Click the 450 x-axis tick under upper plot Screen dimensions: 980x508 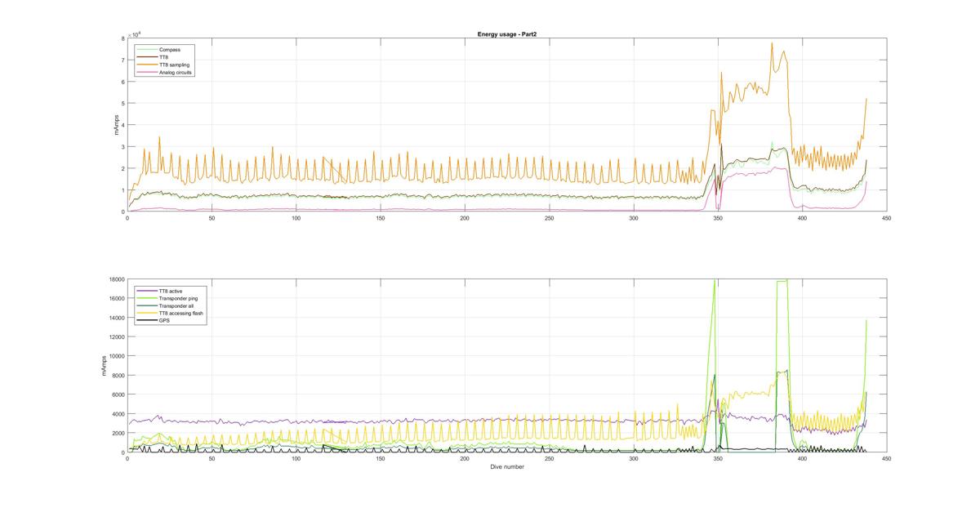point(886,218)
